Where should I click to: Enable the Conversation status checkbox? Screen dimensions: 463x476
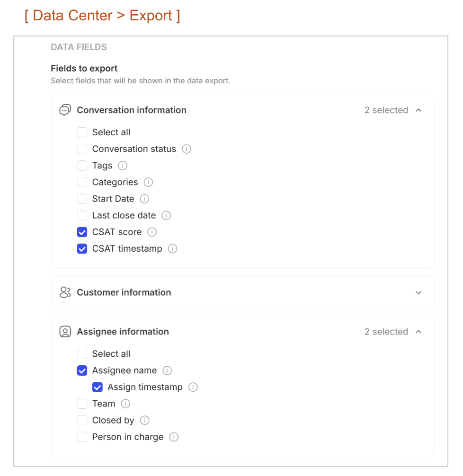82,149
